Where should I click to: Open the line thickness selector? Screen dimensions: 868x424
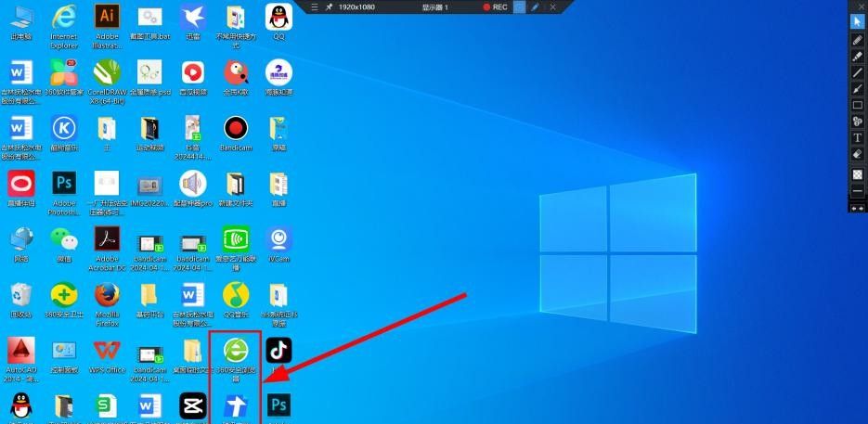coord(858,191)
